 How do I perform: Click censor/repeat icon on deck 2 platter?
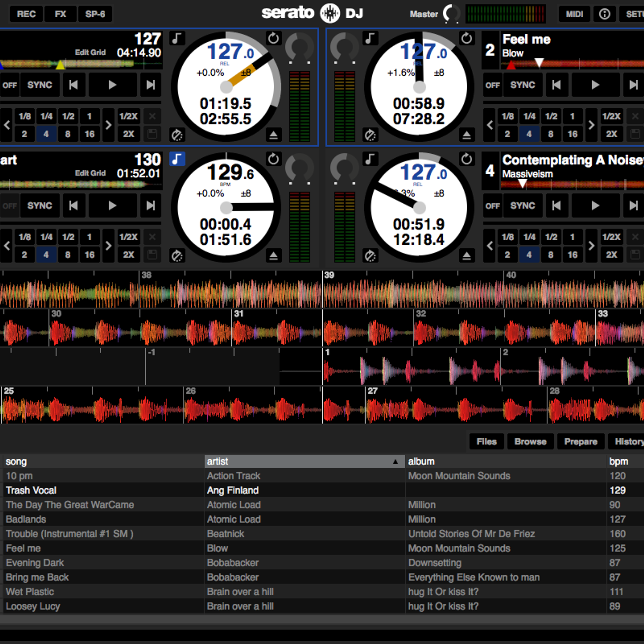click(466, 38)
